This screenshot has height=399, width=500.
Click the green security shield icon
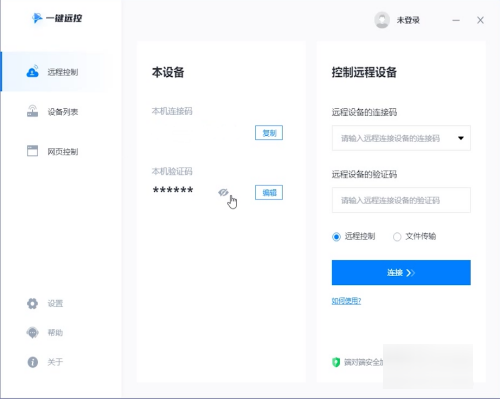pyautogui.click(x=336, y=362)
